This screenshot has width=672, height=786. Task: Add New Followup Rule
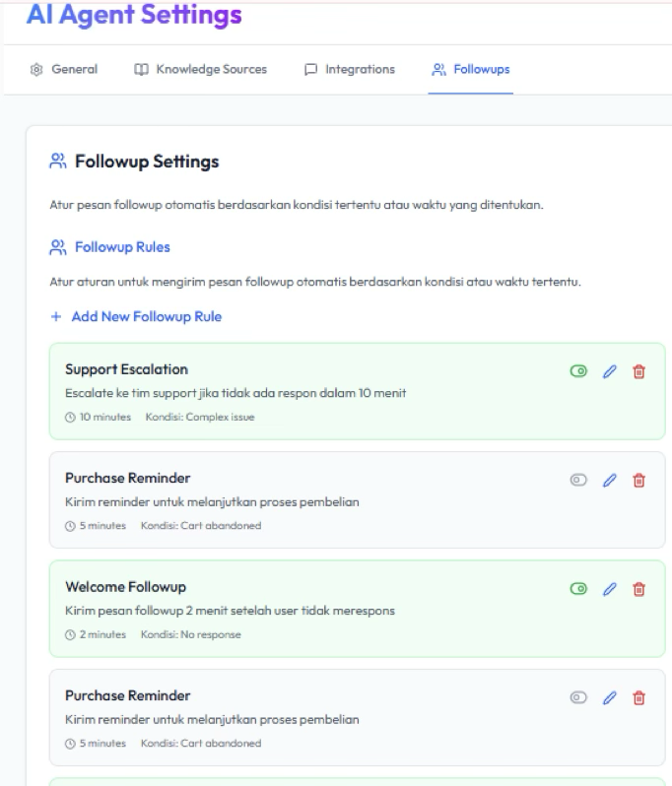136,317
